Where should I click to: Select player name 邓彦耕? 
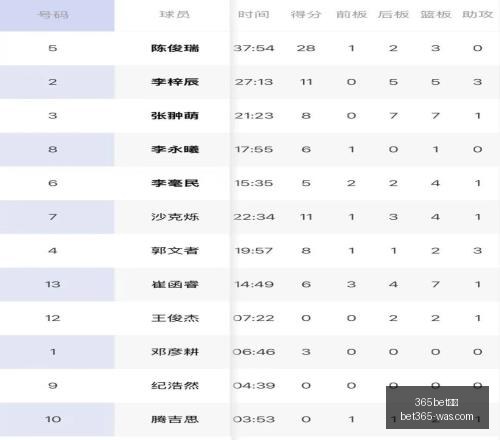[x=175, y=352]
